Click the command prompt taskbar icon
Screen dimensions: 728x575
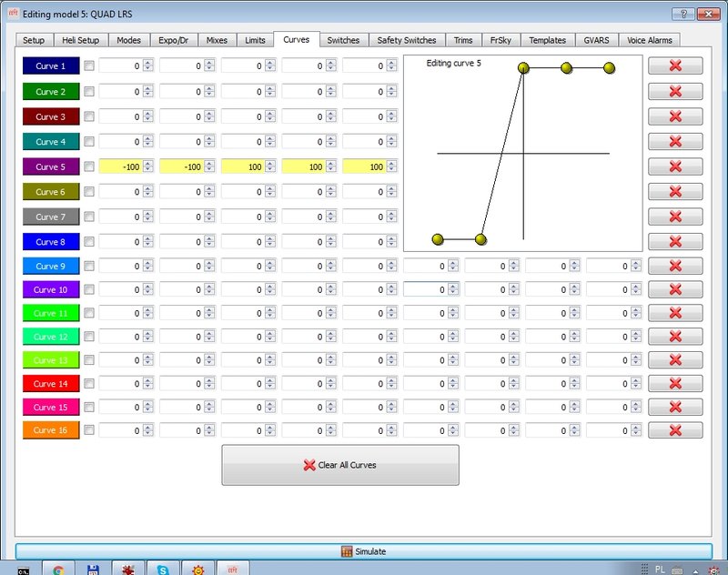(24, 570)
